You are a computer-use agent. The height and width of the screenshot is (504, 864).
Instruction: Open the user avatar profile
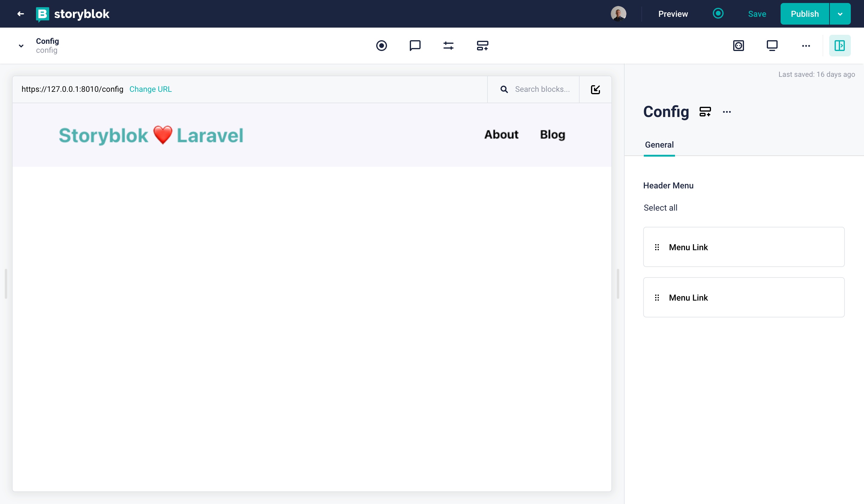[x=619, y=14]
